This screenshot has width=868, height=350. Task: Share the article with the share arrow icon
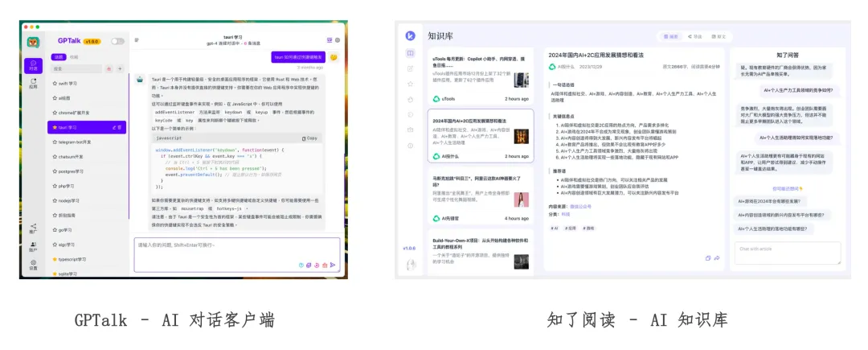click(717, 258)
